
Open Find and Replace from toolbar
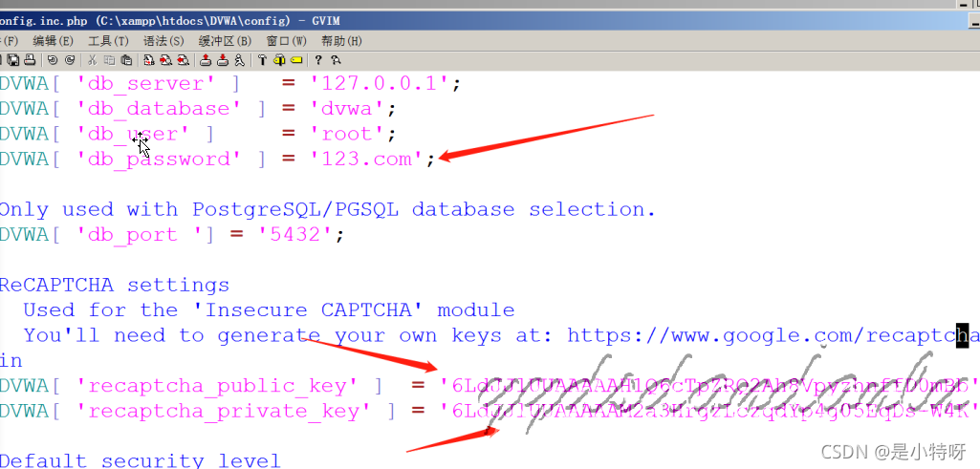click(x=149, y=60)
